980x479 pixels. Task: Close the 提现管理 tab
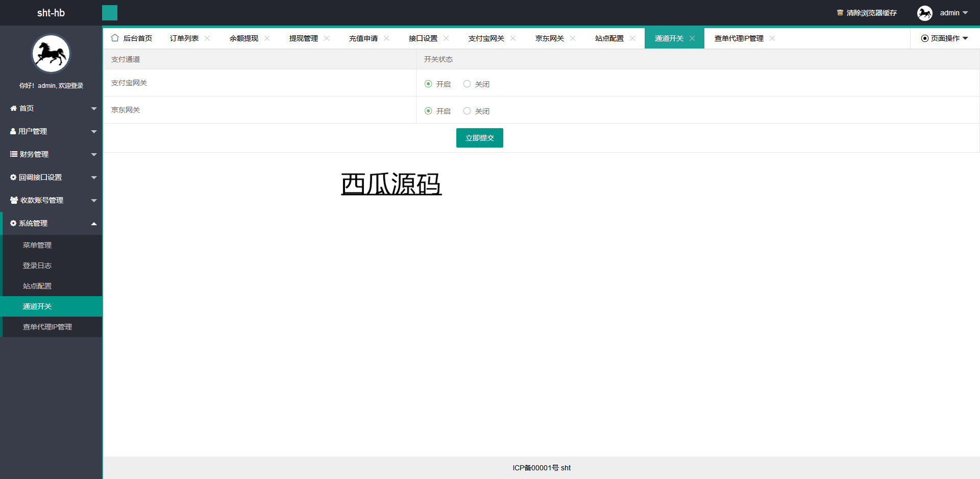coord(327,38)
